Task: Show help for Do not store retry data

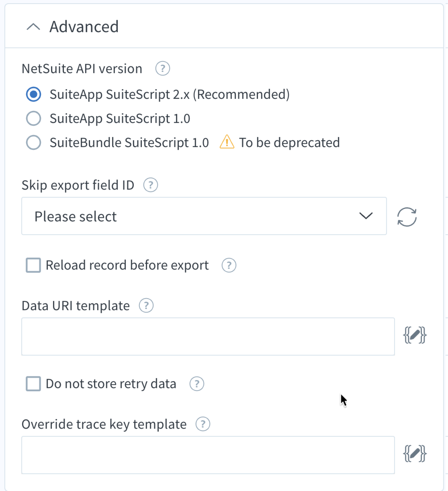Action: [197, 384]
